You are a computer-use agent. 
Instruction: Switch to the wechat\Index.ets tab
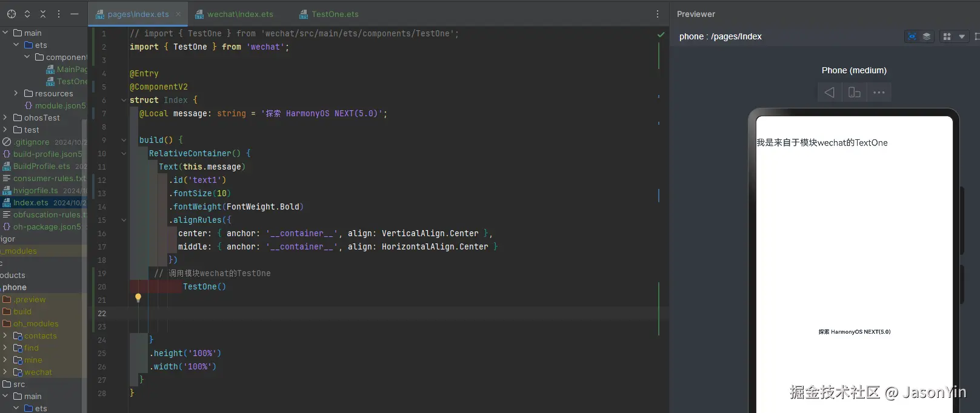click(235, 14)
